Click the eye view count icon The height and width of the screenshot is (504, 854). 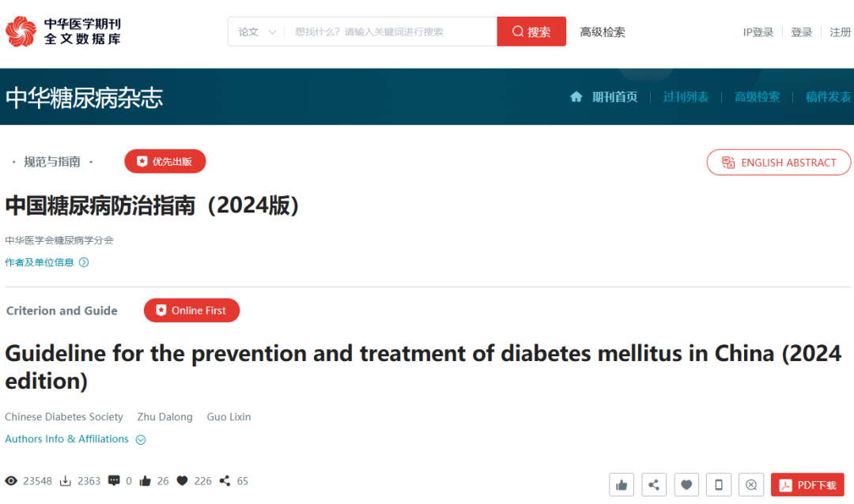tap(11, 480)
